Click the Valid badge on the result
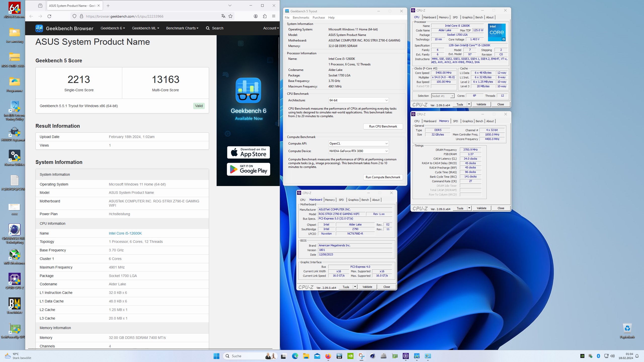Viewport: 644px width, 362px height. click(199, 106)
